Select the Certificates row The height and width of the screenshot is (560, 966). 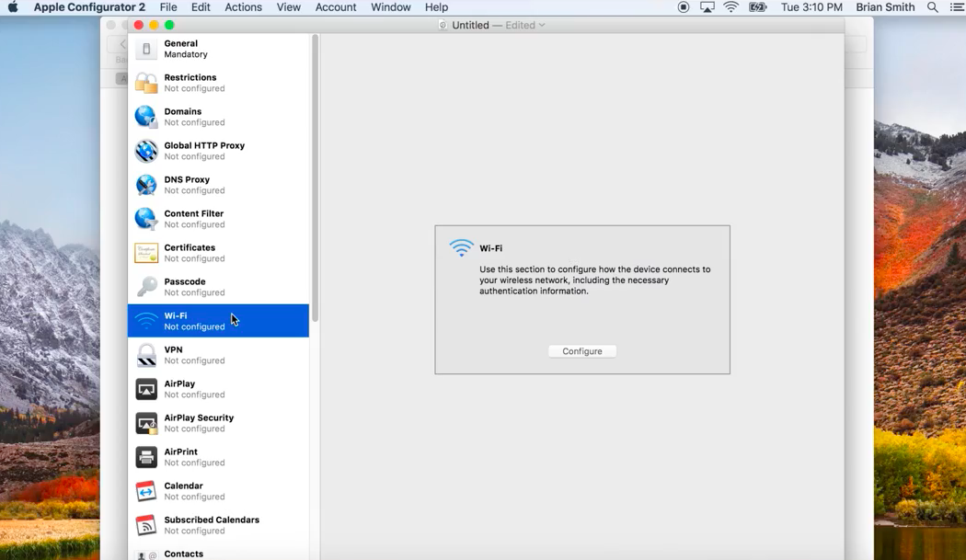pyautogui.click(x=218, y=253)
